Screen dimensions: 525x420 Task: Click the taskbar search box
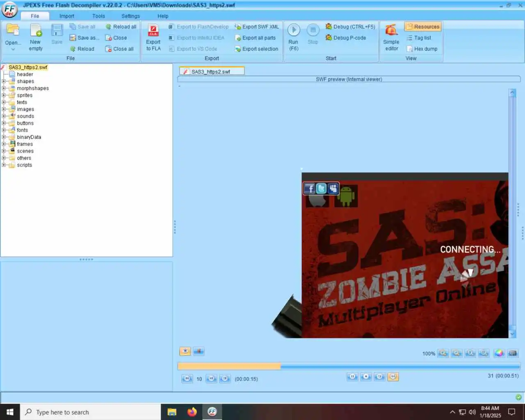[x=90, y=412]
